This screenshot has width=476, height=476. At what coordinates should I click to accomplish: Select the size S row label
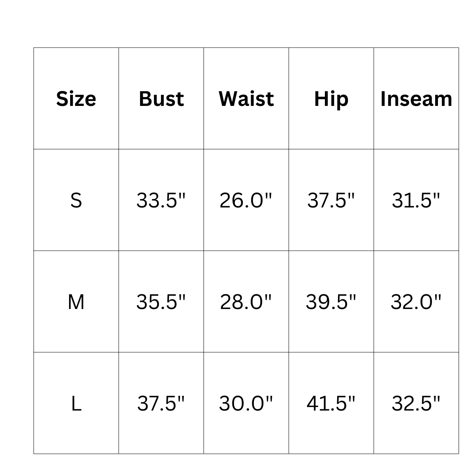coord(76,200)
